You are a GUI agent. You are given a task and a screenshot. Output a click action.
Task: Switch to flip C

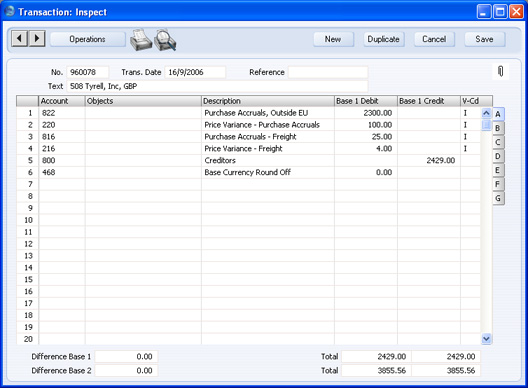tap(498, 142)
